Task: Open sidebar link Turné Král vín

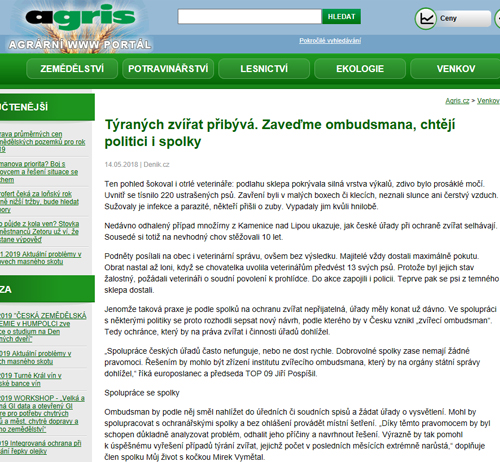Action: 31,379
